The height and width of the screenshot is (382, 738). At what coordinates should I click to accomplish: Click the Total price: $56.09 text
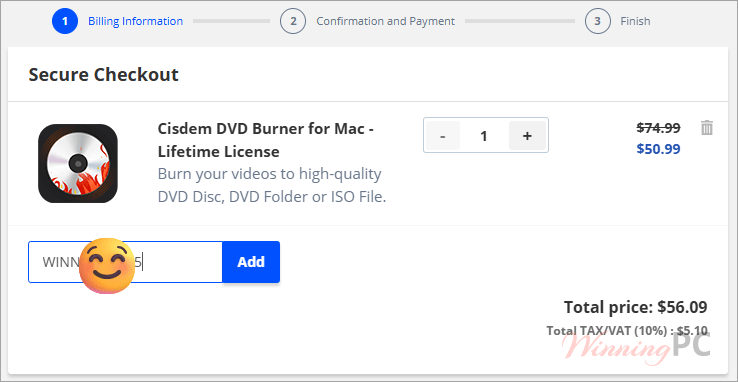(x=635, y=307)
